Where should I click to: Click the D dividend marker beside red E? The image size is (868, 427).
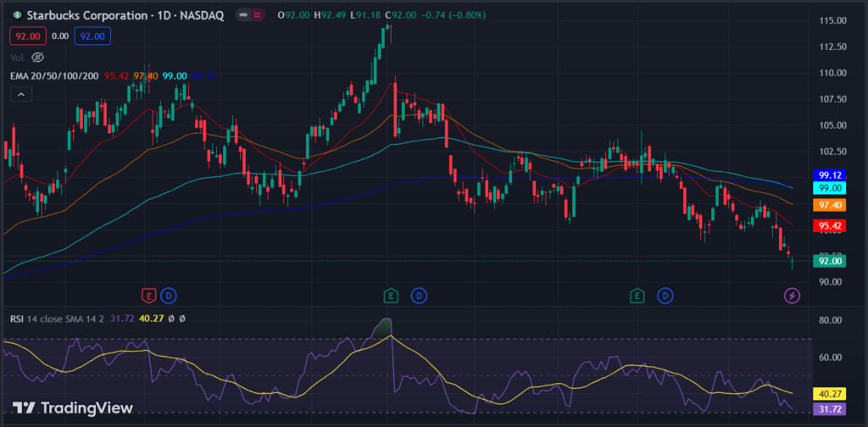pyautogui.click(x=169, y=296)
